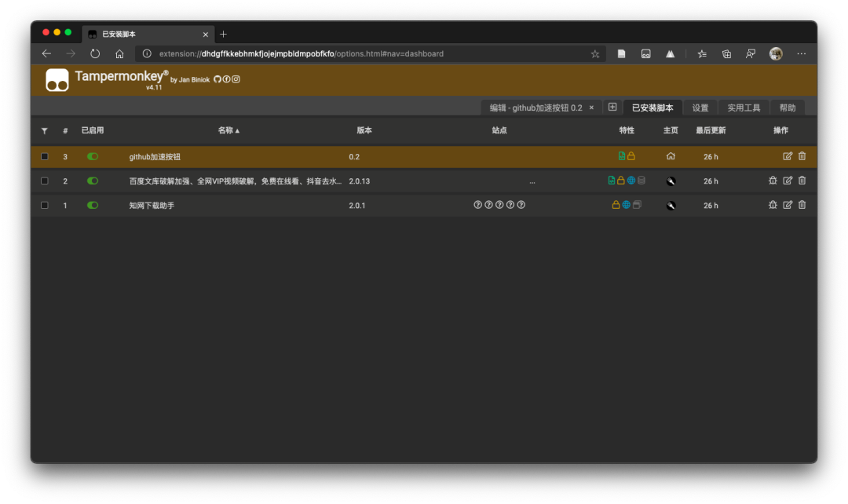Screen dimensions: 848x504
Task: Switch to 编辑 - github加速按钮 0.2 tab
Action: 535,108
